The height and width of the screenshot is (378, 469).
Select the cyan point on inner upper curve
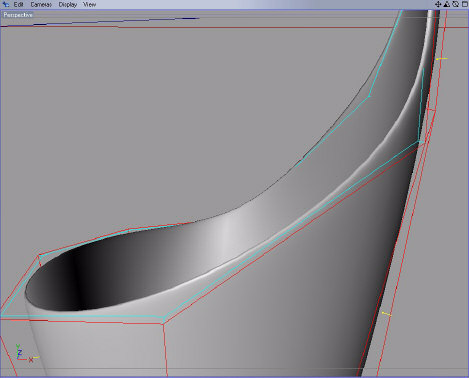point(369,97)
